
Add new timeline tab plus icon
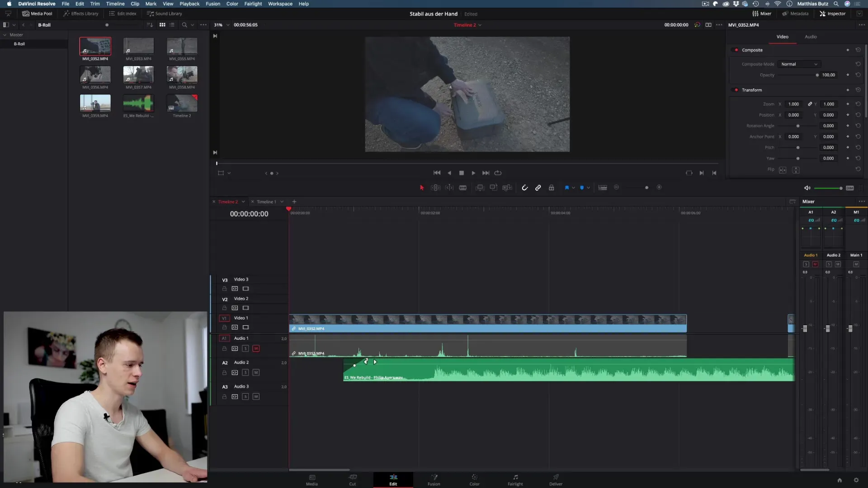click(294, 202)
